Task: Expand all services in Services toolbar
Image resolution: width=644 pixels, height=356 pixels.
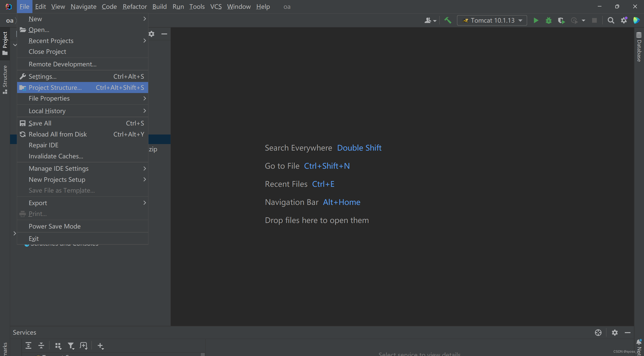Action: click(x=28, y=346)
